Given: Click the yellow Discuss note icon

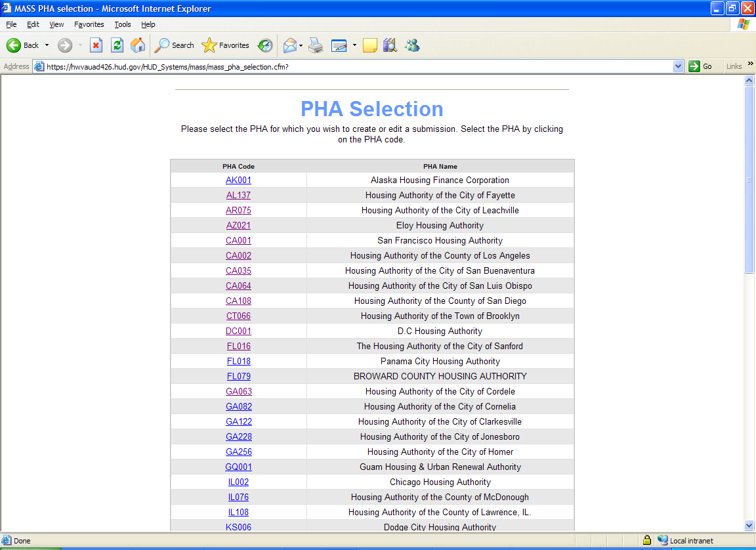Looking at the screenshot, I should [370, 45].
